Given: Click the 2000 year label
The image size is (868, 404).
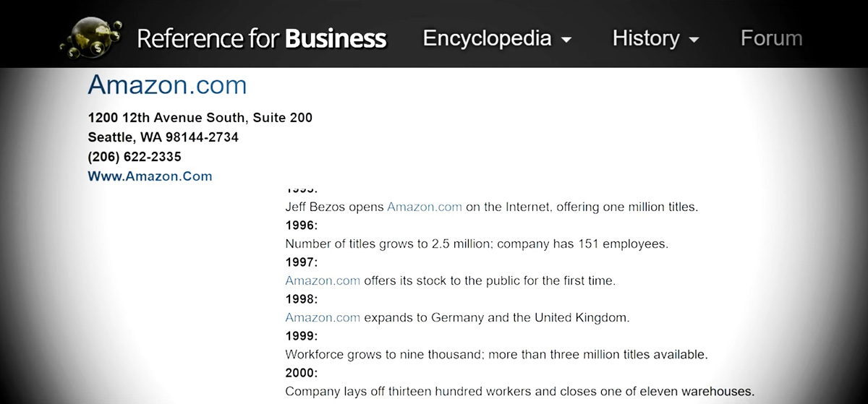Looking at the screenshot, I should point(302,373).
